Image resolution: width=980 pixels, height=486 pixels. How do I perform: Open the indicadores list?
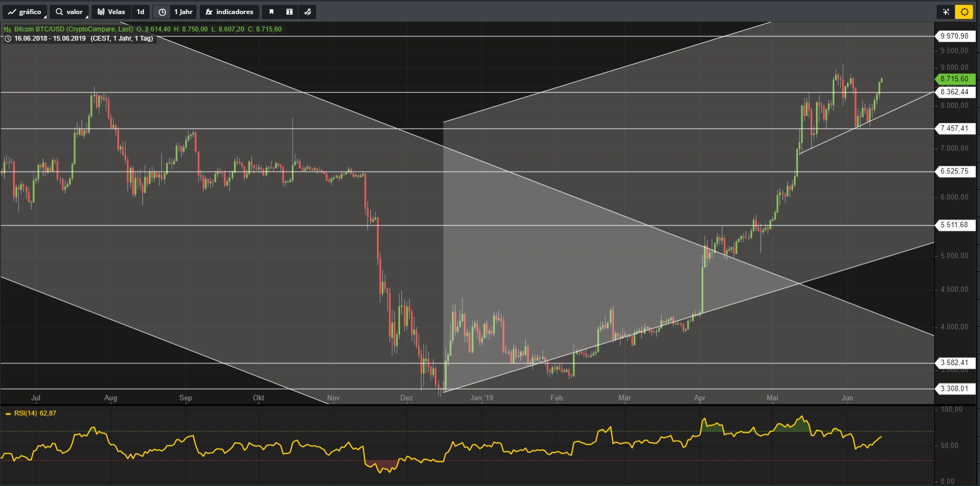click(230, 12)
